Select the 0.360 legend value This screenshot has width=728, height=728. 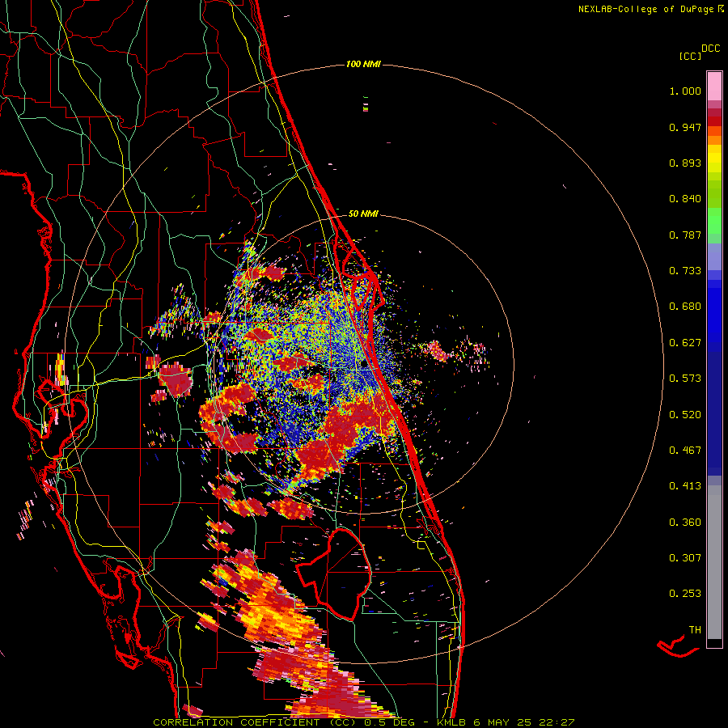(x=685, y=523)
